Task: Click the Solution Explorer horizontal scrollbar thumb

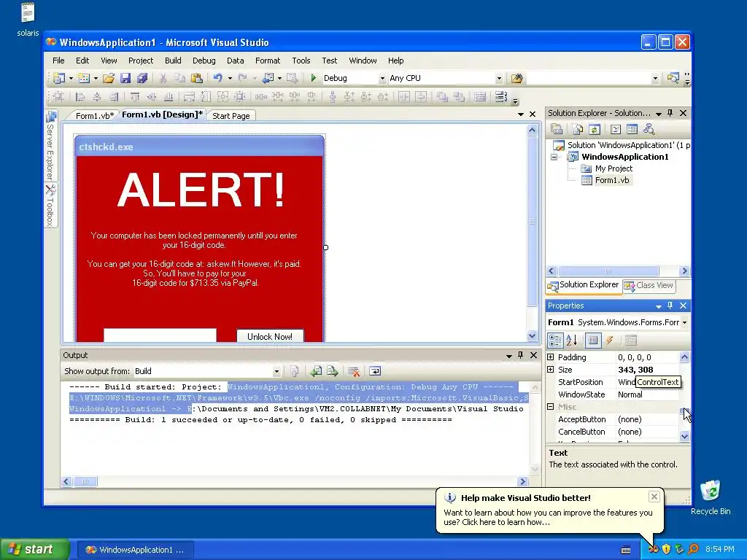Action: click(x=608, y=271)
